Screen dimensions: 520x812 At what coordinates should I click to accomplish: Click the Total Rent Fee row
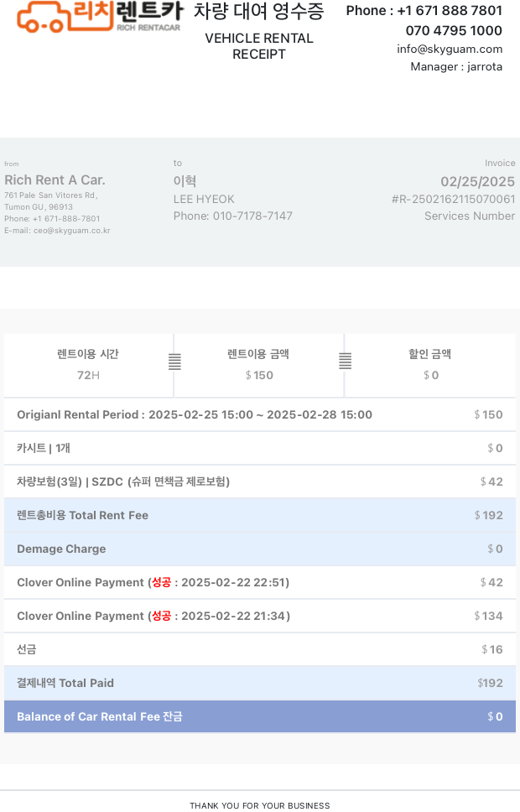pyautogui.click(x=260, y=515)
